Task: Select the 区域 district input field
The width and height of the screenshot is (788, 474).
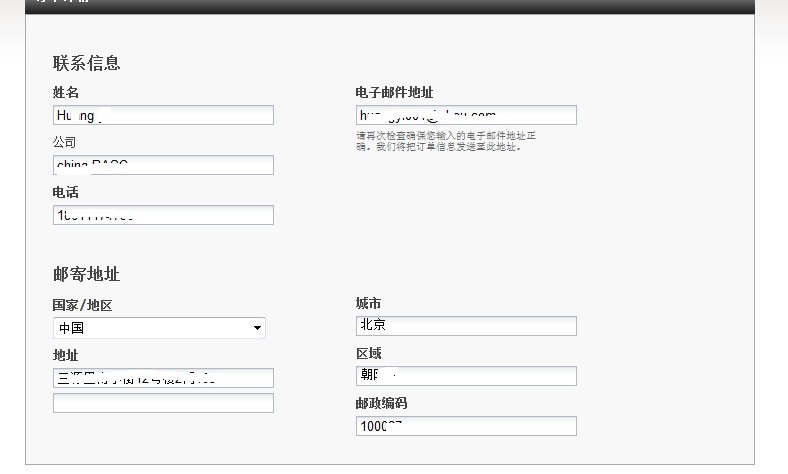Action: pyautogui.click(x=466, y=376)
